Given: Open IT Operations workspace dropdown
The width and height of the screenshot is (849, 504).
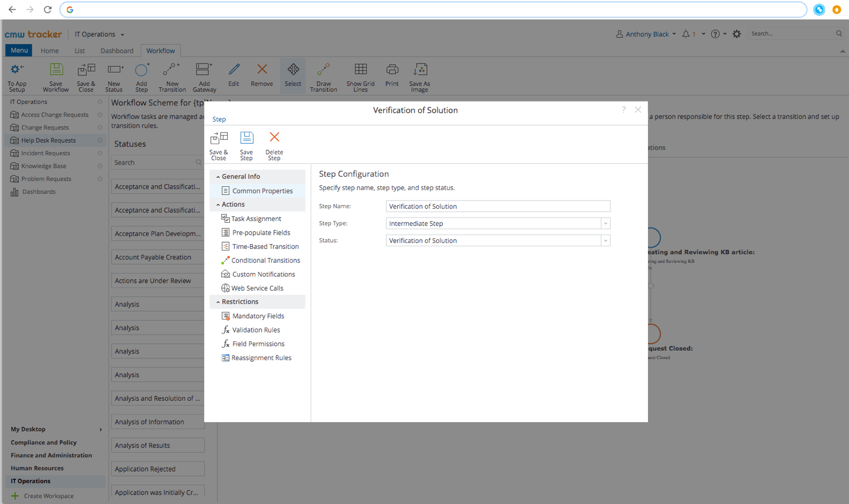Looking at the screenshot, I should click(x=100, y=34).
